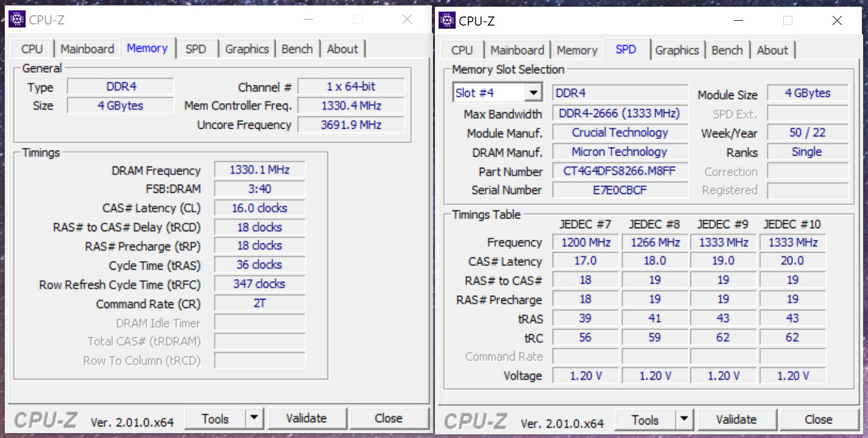868x438 pixels.
Task: Click Week/Year value 50 / 22
Action: (x=807, y=132)
